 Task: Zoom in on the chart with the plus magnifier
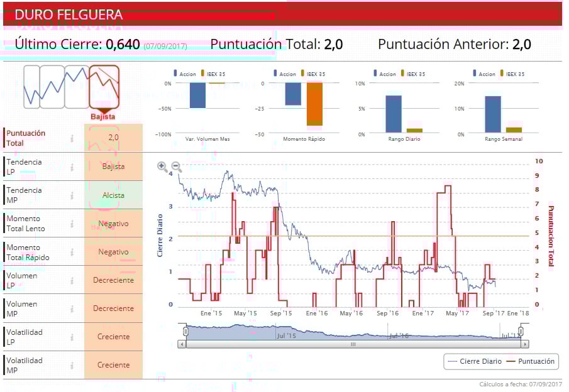coord(162,167)
